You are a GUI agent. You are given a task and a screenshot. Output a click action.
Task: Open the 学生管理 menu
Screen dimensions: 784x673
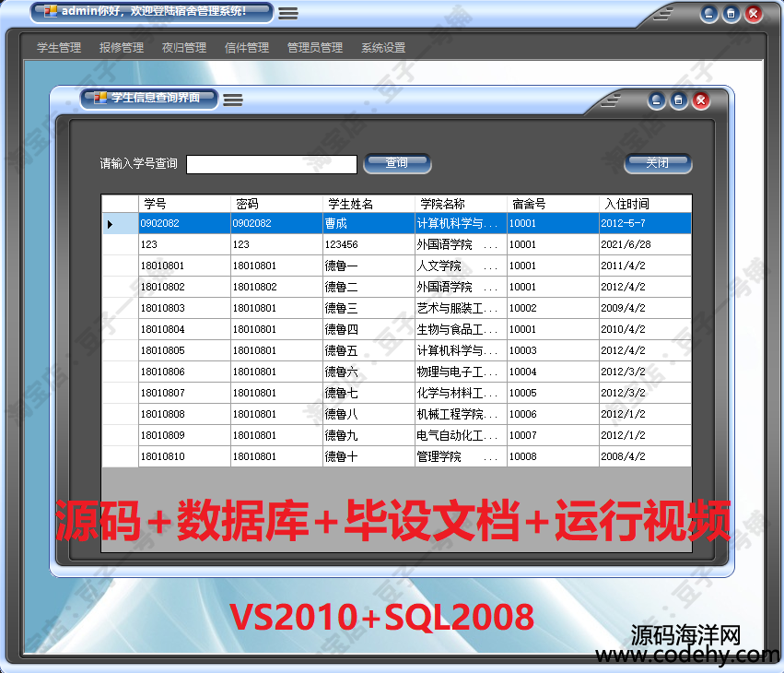coord(59,48)
